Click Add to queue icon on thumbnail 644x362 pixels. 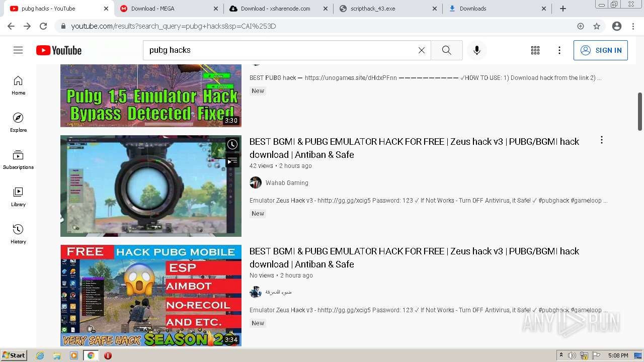232,161
